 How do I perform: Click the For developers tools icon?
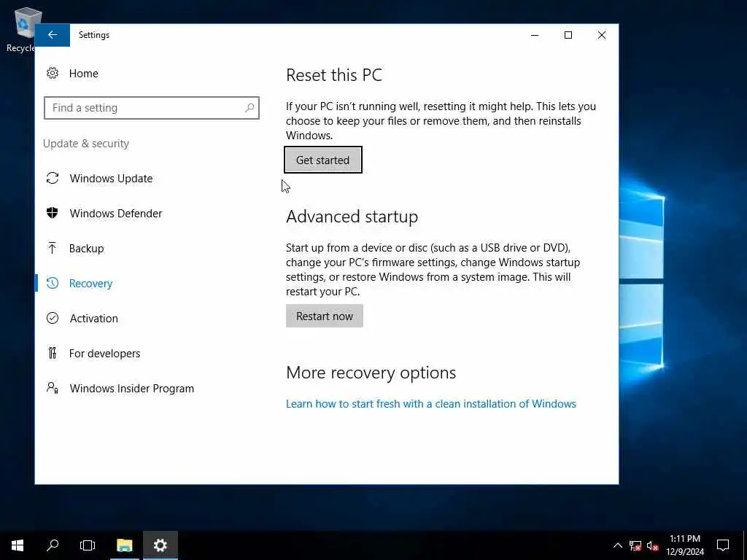(x=53, y=353)
